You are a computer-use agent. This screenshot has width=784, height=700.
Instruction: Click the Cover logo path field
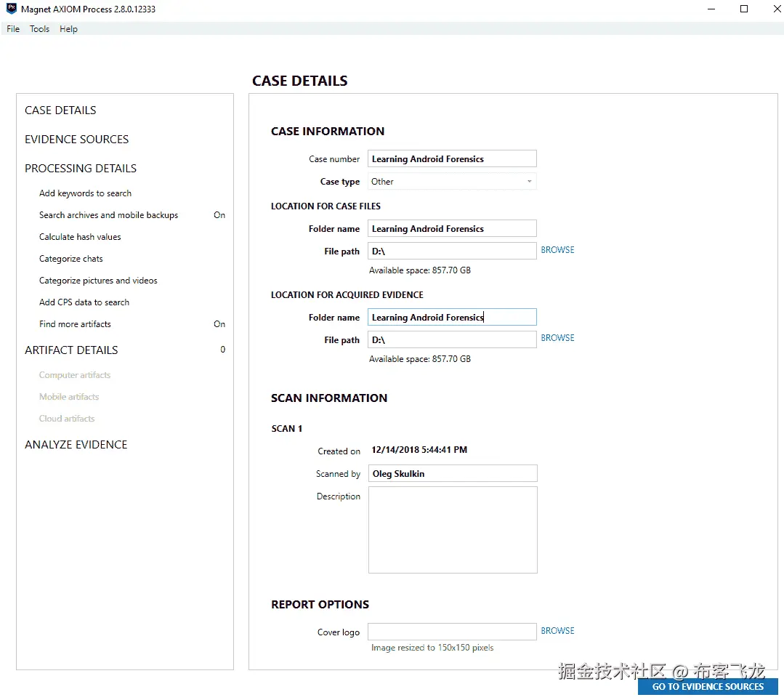tap(452, 632)
